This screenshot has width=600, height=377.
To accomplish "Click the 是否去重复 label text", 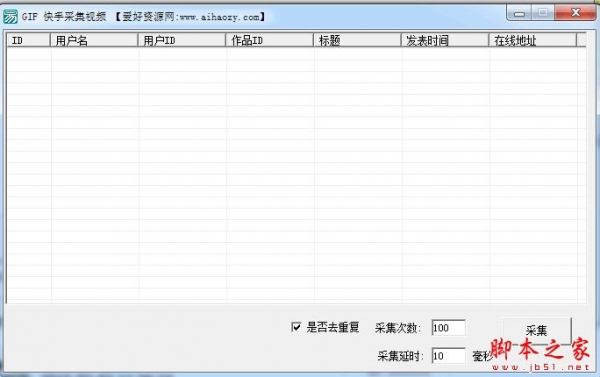I will click(333, 327).
